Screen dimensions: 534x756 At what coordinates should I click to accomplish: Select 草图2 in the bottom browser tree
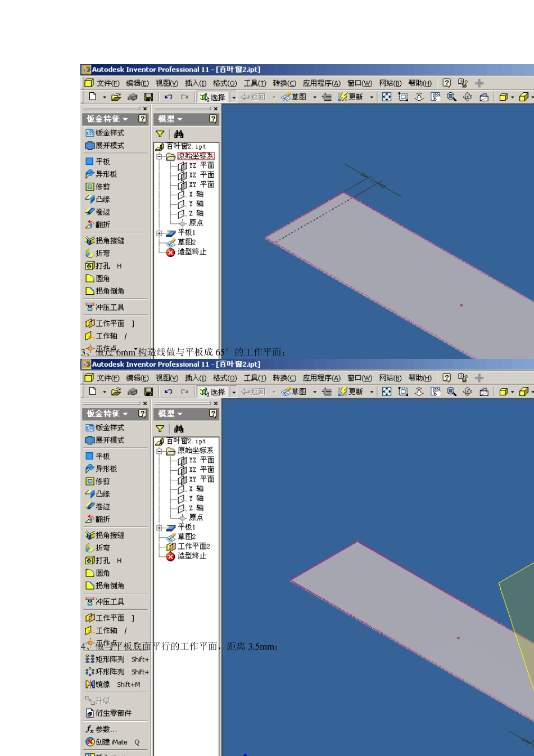(182, 537)
